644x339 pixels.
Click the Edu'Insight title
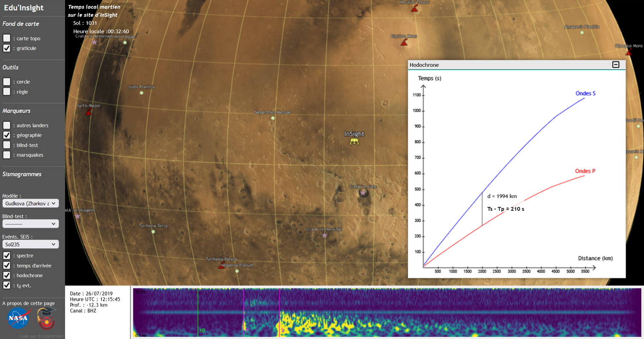(23, 8)
